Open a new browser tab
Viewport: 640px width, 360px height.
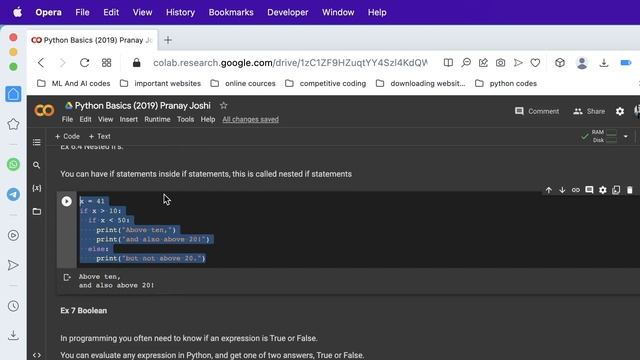(168, 40)
